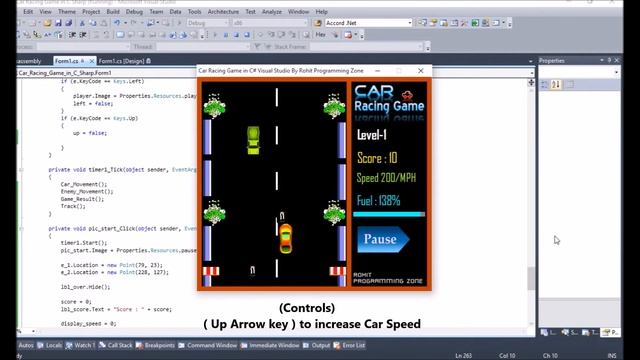
Task: Open the Debug solution configuration dropdown
Action: 208,23
